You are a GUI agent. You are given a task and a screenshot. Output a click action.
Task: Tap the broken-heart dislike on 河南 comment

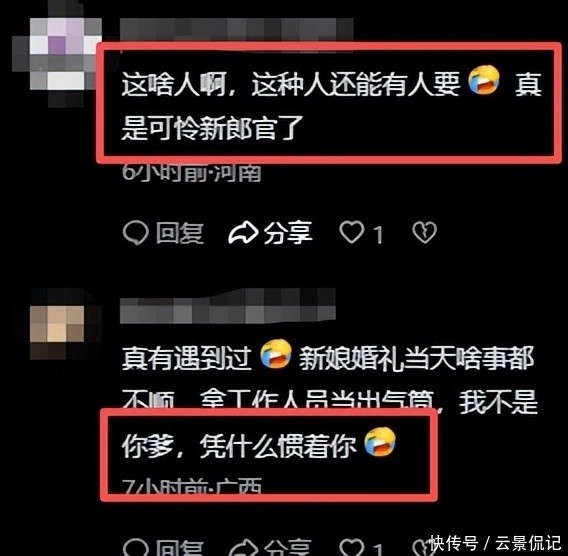(425, 233)
